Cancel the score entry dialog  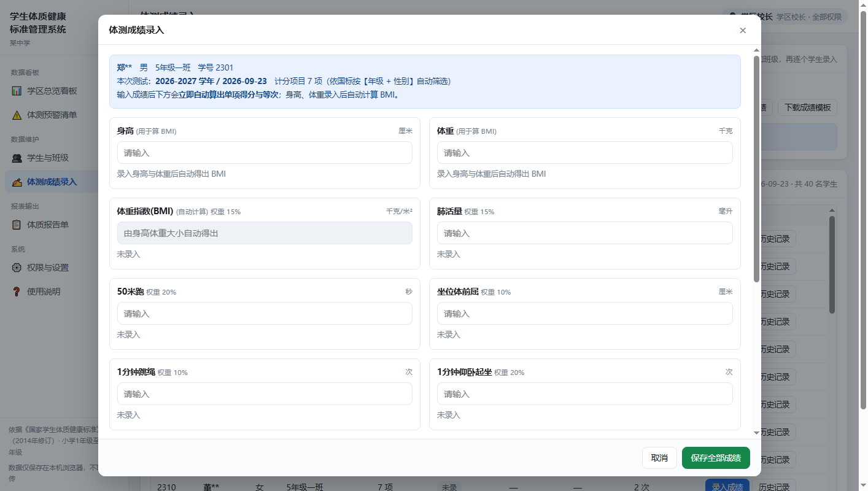coord(659,458)
